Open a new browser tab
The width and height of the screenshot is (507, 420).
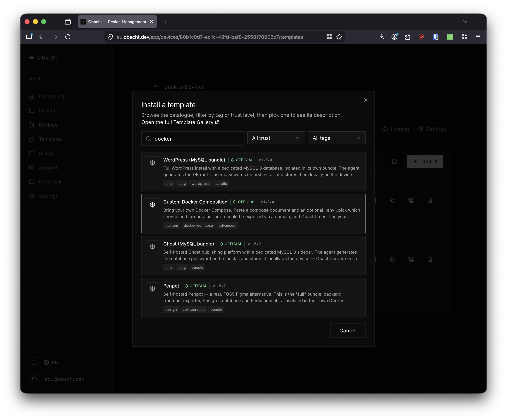tap(165, 22)
